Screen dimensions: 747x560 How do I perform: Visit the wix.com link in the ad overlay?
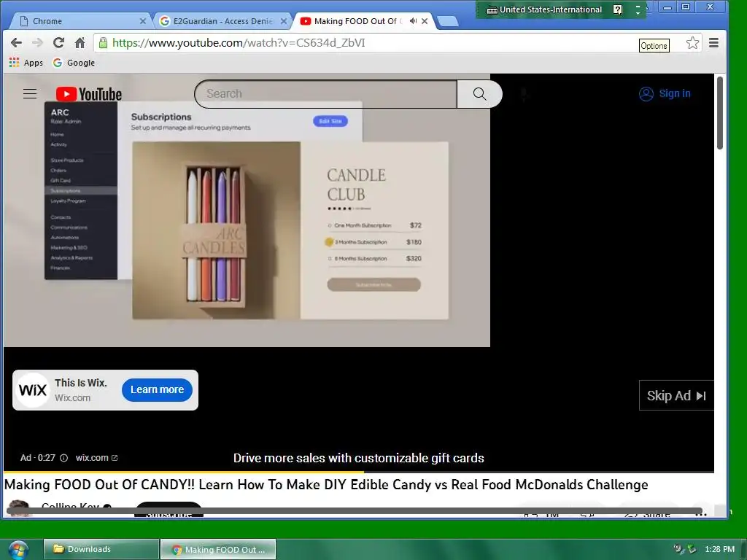click(97, 458)
